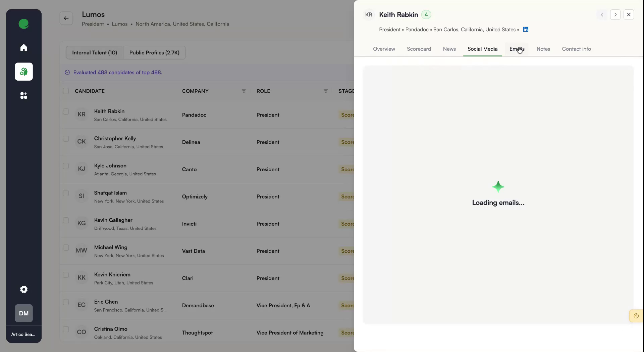644x352 pixels.
Task: Open the COMPANY column filter
Action: (244, 91)
